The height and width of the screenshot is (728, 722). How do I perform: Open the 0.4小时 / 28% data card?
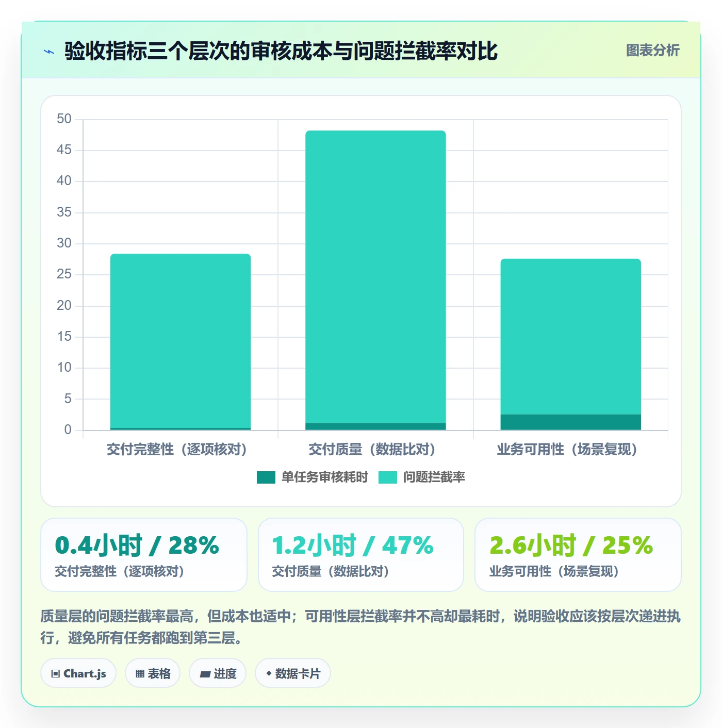coord(144,555)
